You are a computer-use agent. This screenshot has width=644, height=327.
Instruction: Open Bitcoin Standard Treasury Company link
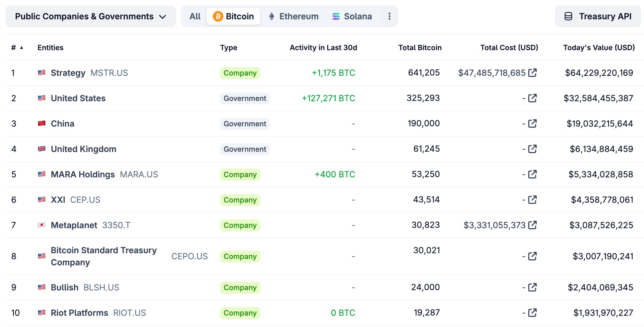point(104,256)
